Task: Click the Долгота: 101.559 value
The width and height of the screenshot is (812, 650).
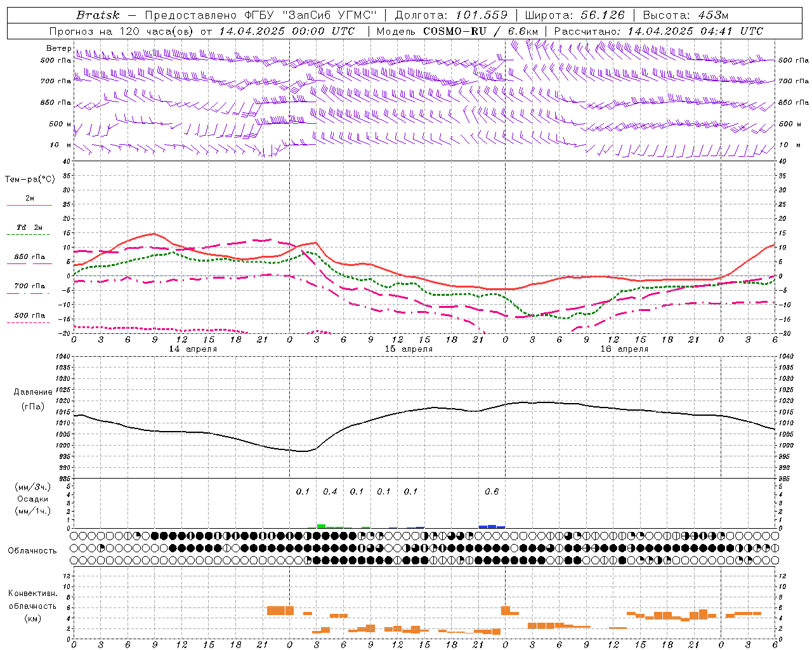Action: pyautogui.click(x=451, y=15)
